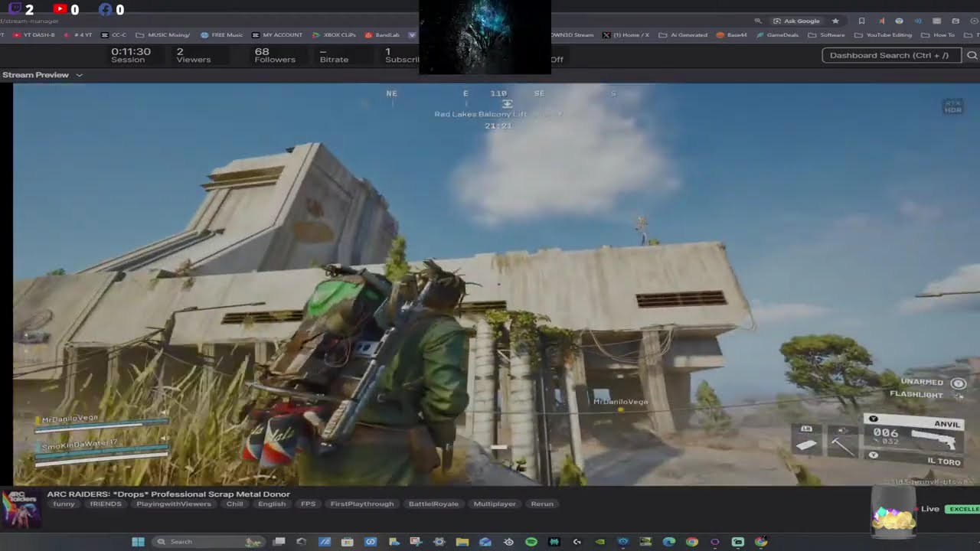Select the funny stream tag
Screen dimensions: 980x551
click(64, 504)
